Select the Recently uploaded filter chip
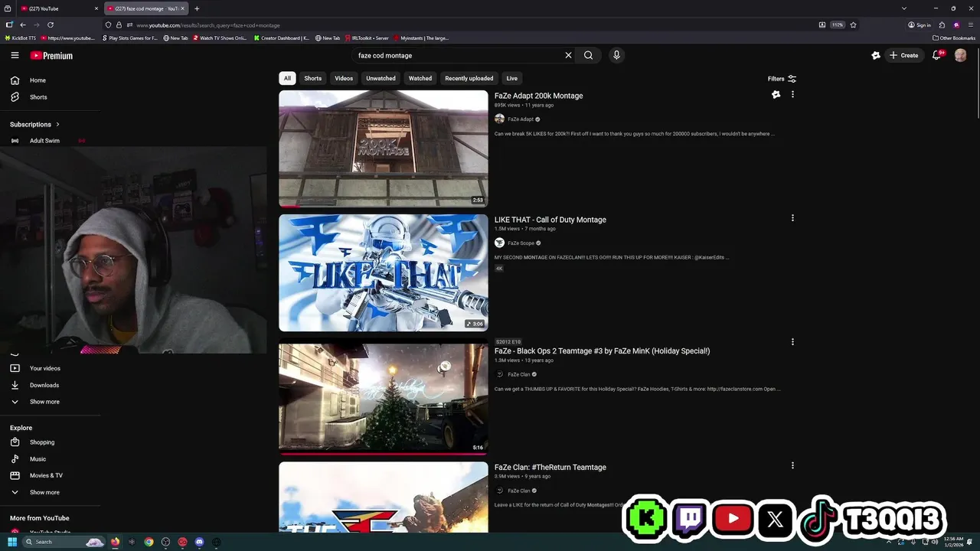 click(x=469, y=78)
